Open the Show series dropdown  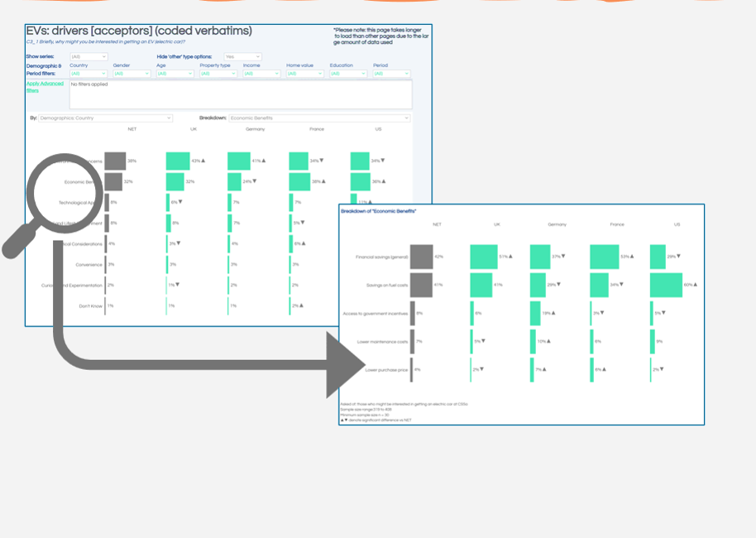click(x=89, y=57)
